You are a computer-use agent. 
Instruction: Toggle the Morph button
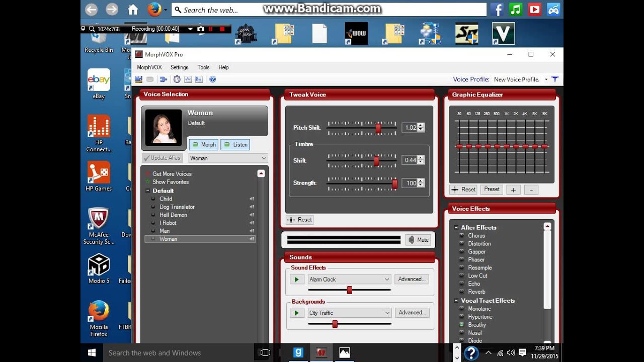click(204, 144)
